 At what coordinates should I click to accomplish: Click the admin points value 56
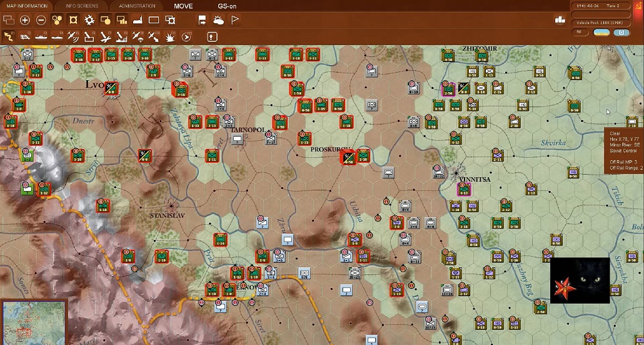(x=580, y=32)
